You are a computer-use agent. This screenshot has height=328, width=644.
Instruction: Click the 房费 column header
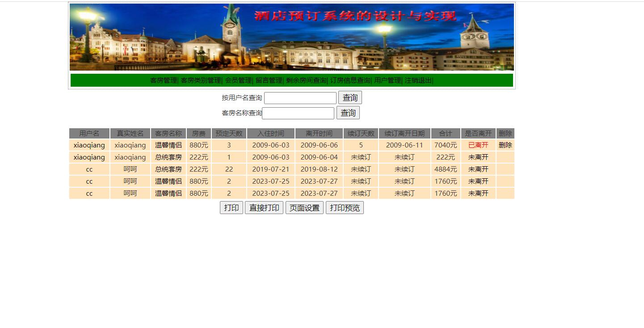199,134
